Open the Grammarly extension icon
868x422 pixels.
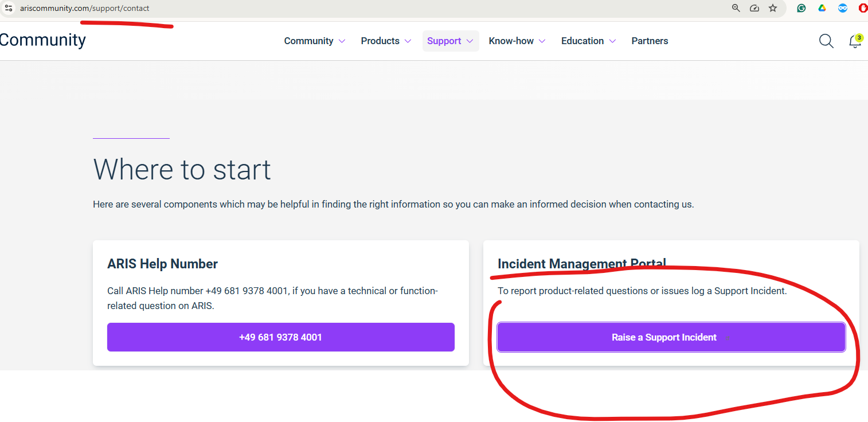tap(801, 8)
